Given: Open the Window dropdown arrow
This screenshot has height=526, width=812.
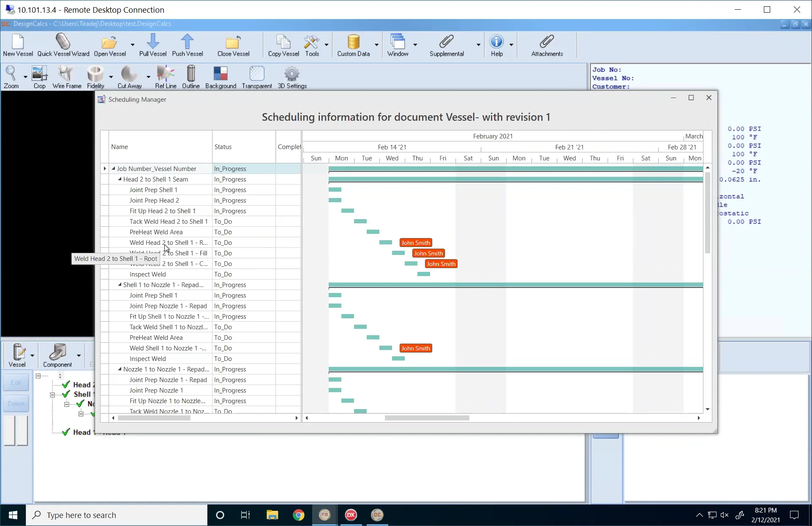Looking at the screenshot, I should coord(416,45).
